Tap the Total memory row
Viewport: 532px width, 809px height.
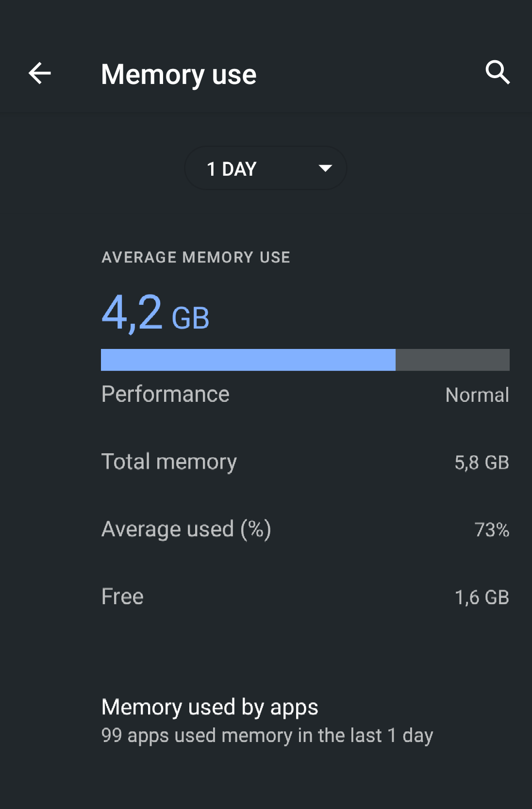coord(305,462)
